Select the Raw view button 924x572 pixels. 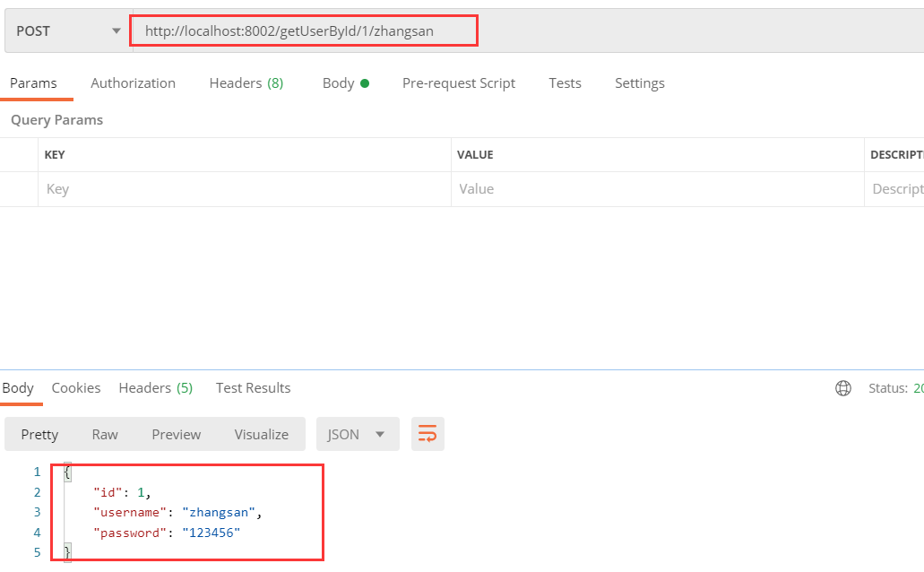105,435
